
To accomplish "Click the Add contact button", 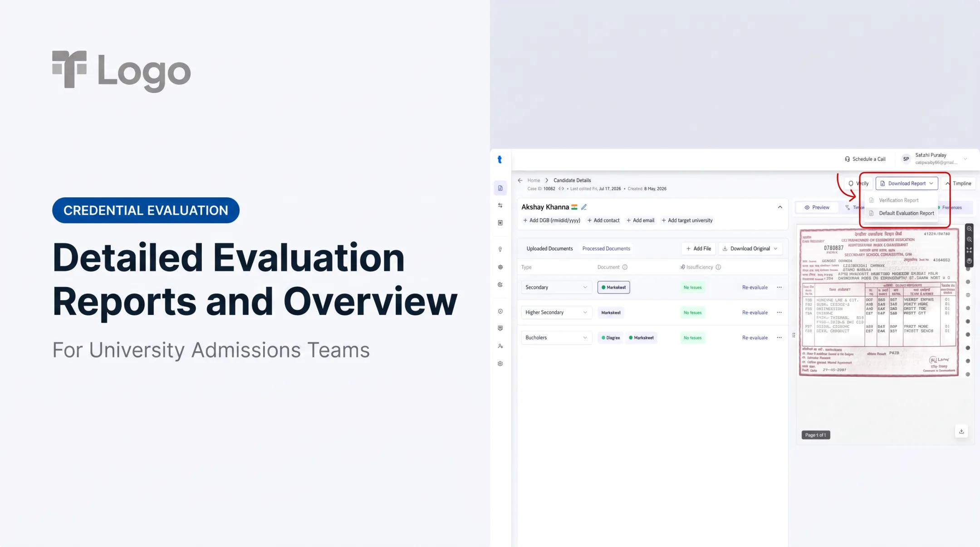I will [603, 220].
